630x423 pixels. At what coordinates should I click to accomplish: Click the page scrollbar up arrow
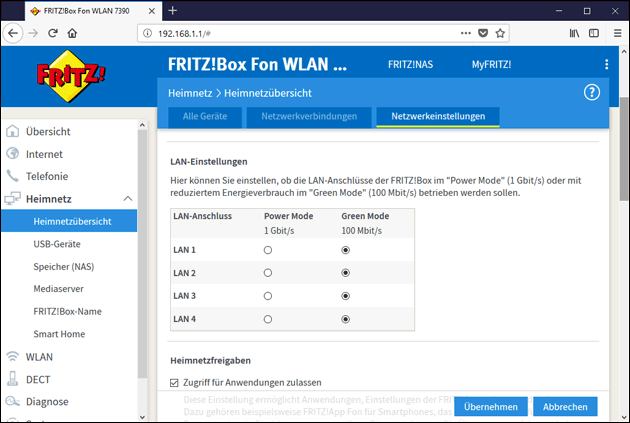coord(624,51)
